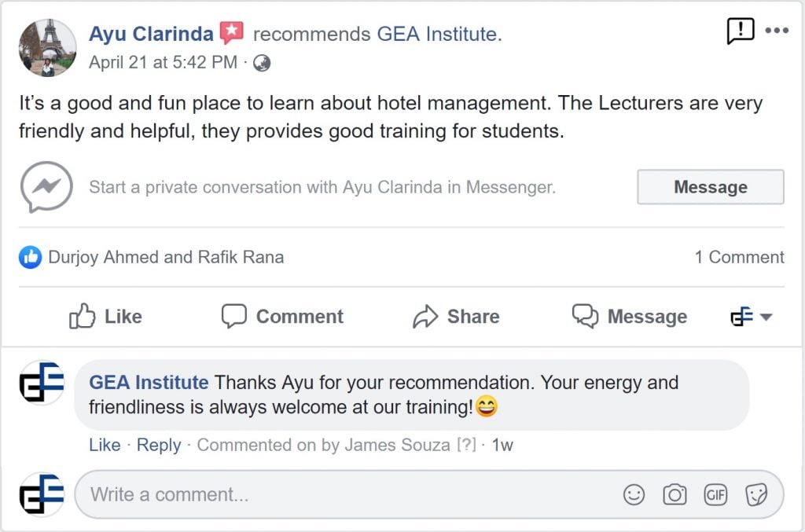Click the gray Message button
The image size is (805, 532).
coord(710,187)
